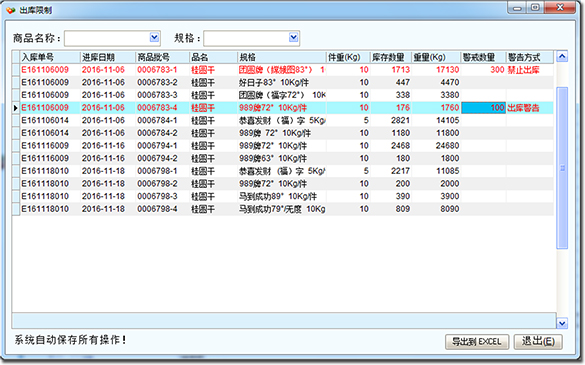Click the 警戒数量 cell showing 300

[x=484, y=70]
